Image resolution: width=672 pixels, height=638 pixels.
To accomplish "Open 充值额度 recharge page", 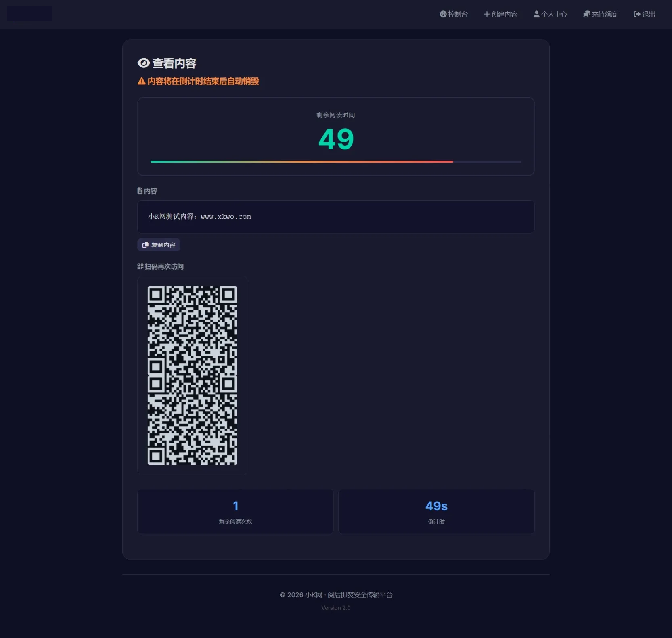I will 600,14.
